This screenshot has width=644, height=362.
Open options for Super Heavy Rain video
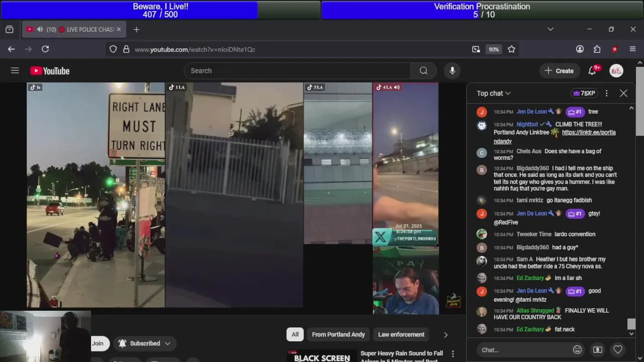click(x=453, y=354)
